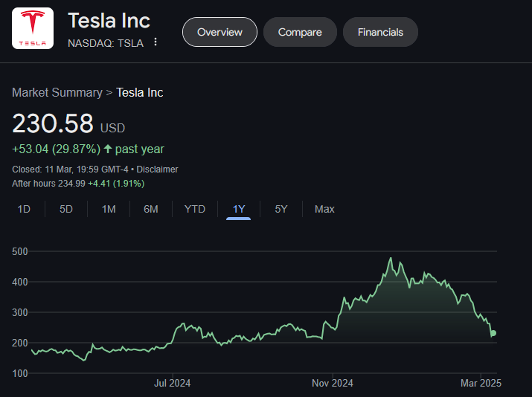This screenshot has height=397, width=532.
Task: Click the Tesla logo icon
Action: pyautogui.click(x=33, y=28)
